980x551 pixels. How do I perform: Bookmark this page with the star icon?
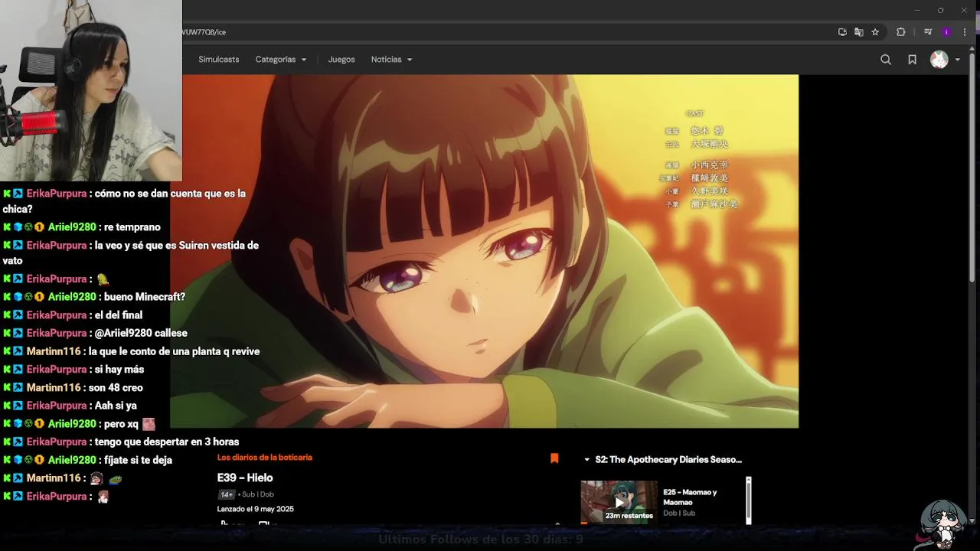pyautogui.click(x=875, y=32)
